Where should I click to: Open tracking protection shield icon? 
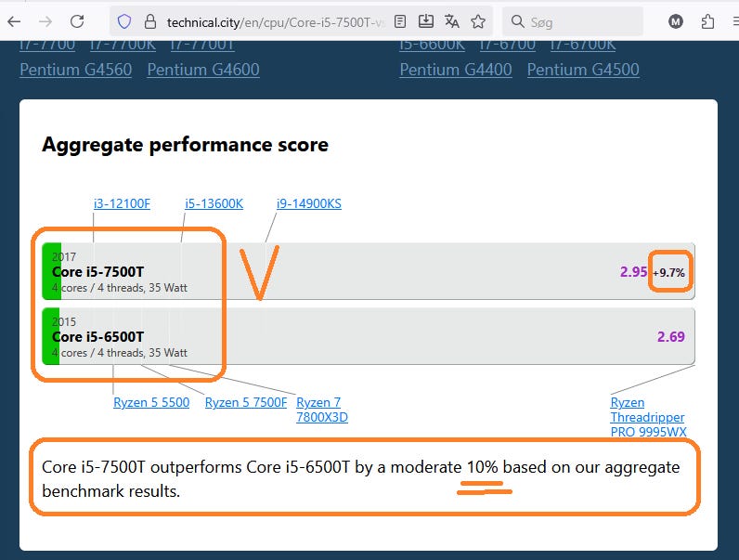(x=124, y=21)
